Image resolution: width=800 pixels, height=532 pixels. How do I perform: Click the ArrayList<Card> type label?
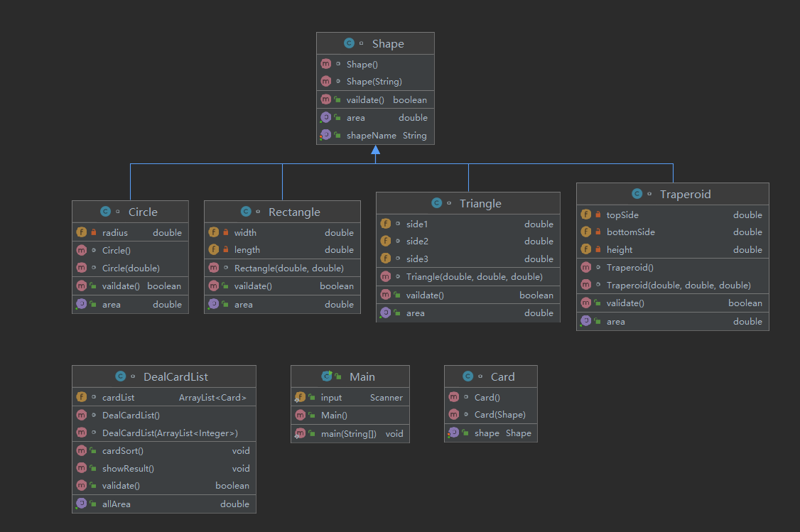(x=212, y=397)
